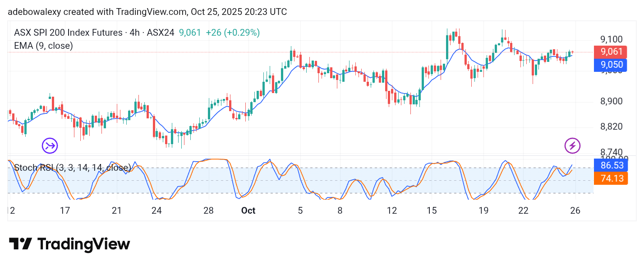Click the Oct label on time axis
The image size is (644, 267).
[x=248, y=211]
